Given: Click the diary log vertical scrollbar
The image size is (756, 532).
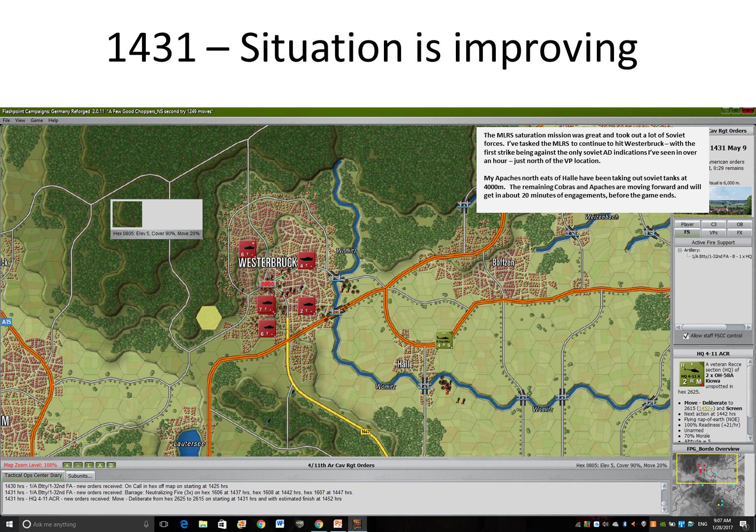Looking at the screenshot, I should (x=664, y=498).
